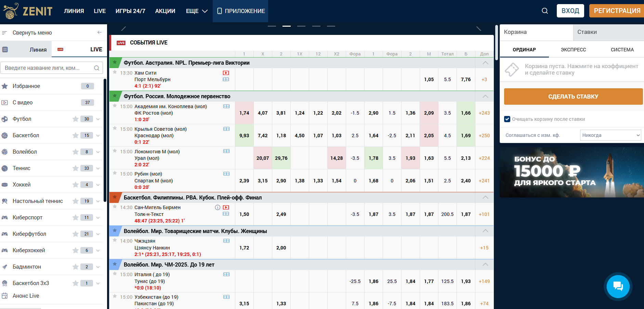Viewport: 644px width, 309px height.
Task: Open the Соглашаться с изм. кф. dropdown
Action: click(610, 135)
